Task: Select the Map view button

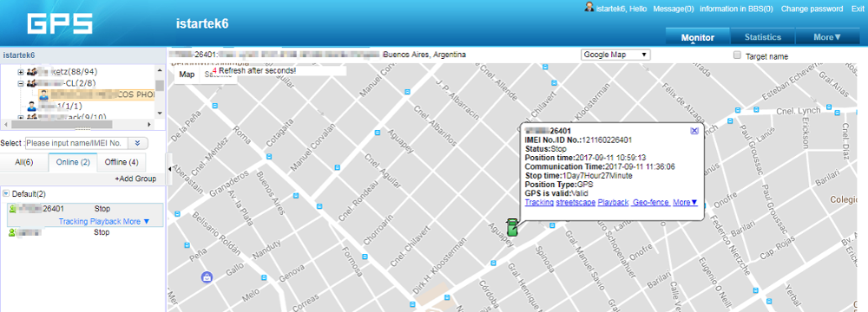Action: coord(187,75)
